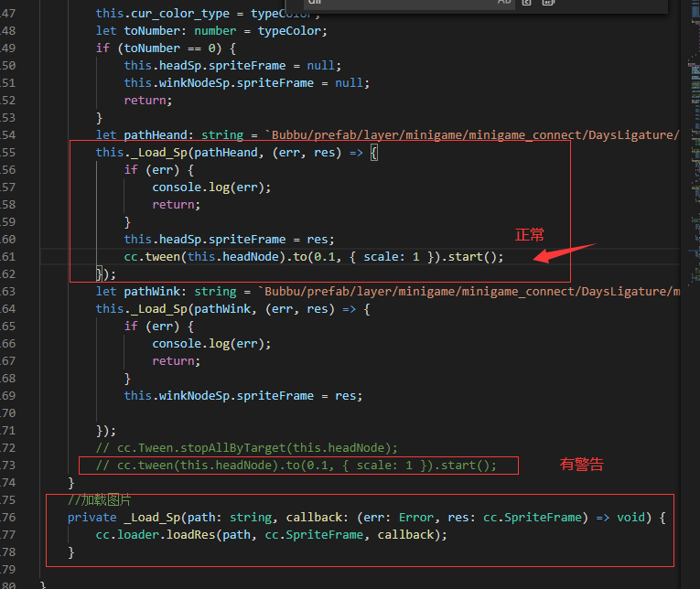
Task: Click 'toNumber' in the let declaration
Action: 152,31
